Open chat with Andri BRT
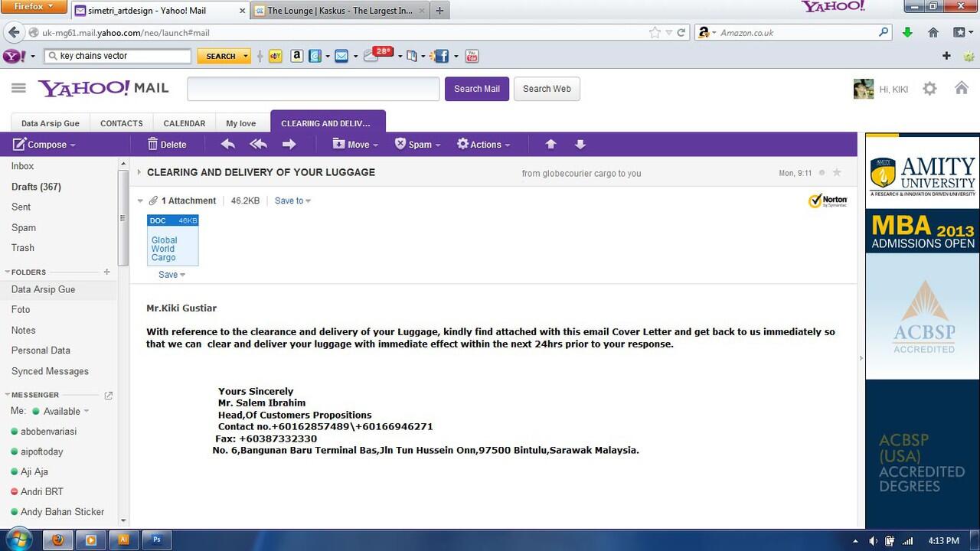This screenshot has height=551, width=980. [42, 492]
